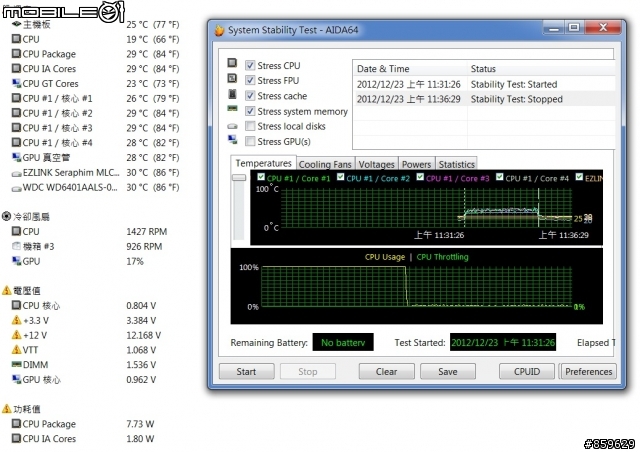
Task: Click the No battery status field
Action: click(x=343, y=343)
